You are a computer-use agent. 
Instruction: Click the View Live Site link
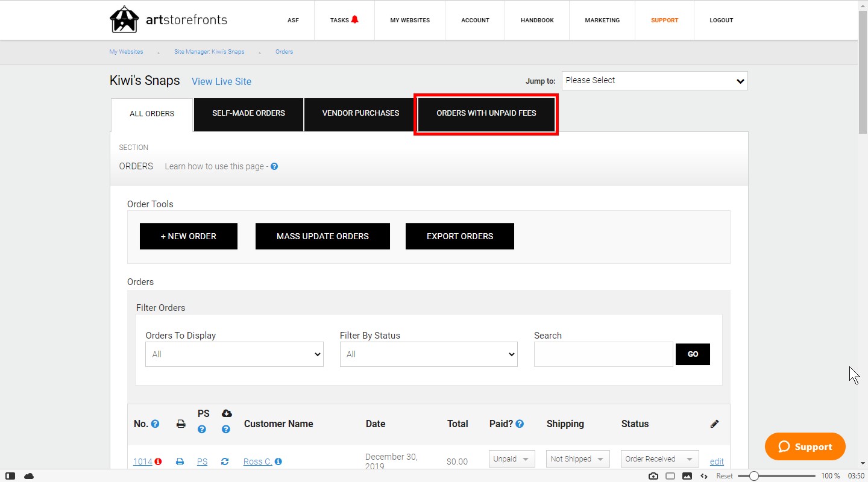[221, 81]
